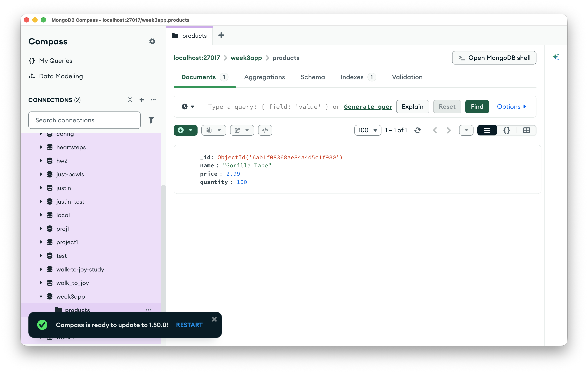Open the expand/collapse documents dropdown

click(466, 130)
